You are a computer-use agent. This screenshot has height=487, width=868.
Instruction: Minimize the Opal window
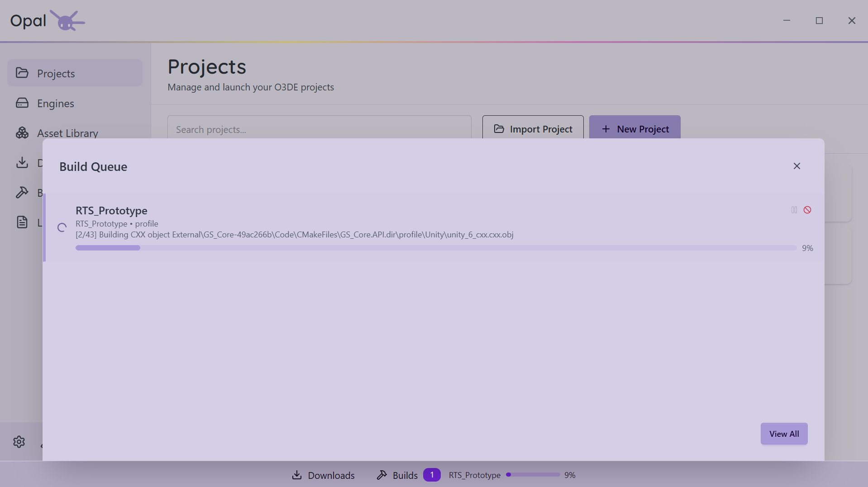point(787,20)
